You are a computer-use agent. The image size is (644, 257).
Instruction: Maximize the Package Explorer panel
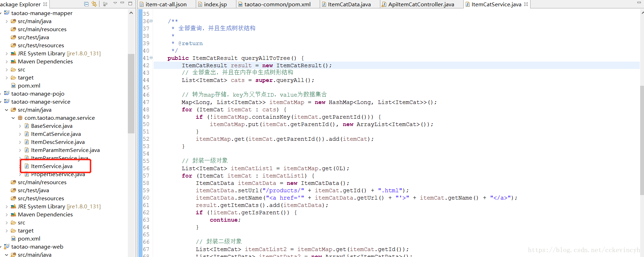(130, 3)
